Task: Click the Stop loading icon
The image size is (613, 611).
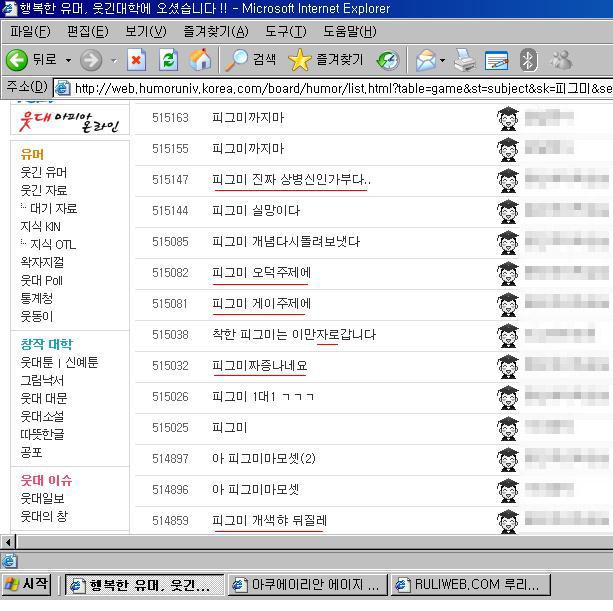Action: tap(135, 60)
